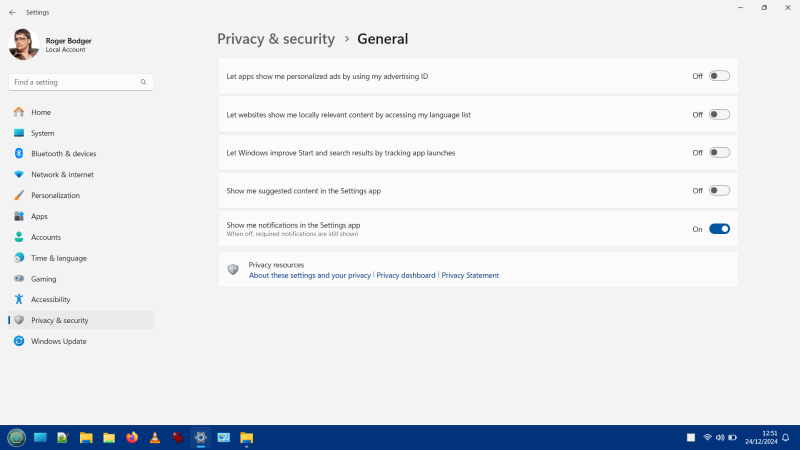
Task: Turn on locally relevant content toggle
Action: [x=719, y=115]
